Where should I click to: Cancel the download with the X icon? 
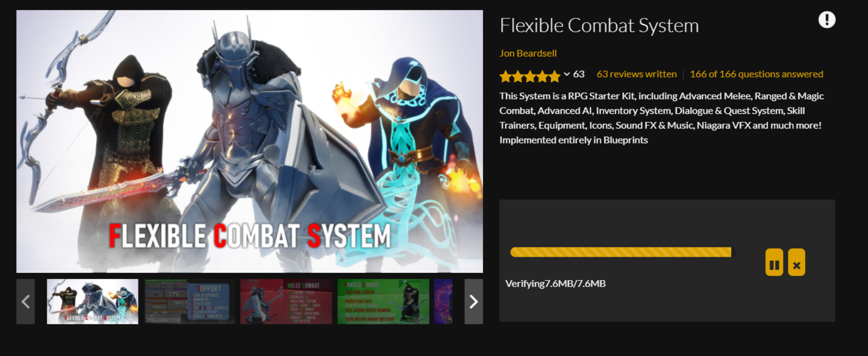[796, 262]
